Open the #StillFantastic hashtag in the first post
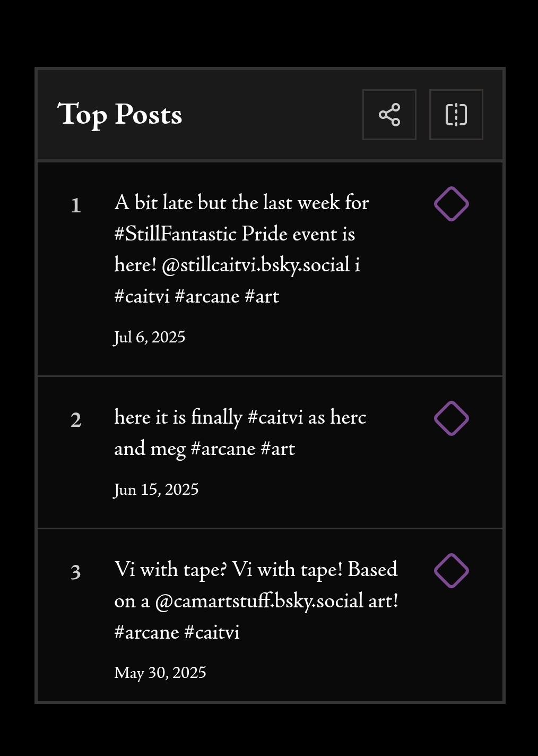The image size is (538, 756). pyautogui.click(x=176, y=234)
